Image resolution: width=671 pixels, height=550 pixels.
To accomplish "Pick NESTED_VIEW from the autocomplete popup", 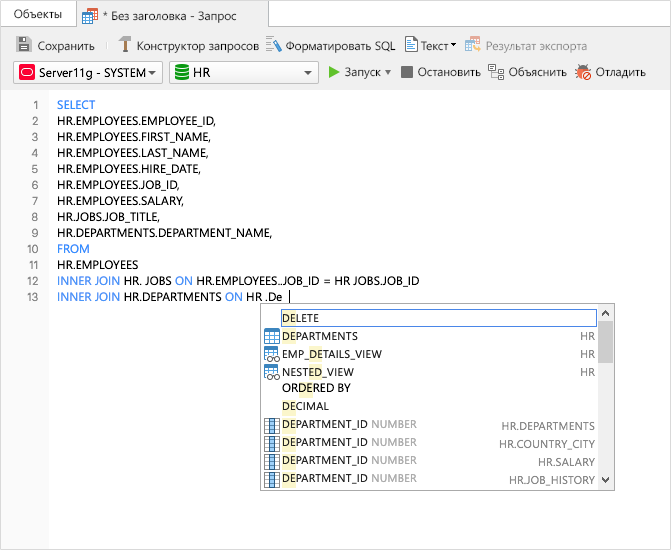I will pyautogui.click(x=318, y=371).
